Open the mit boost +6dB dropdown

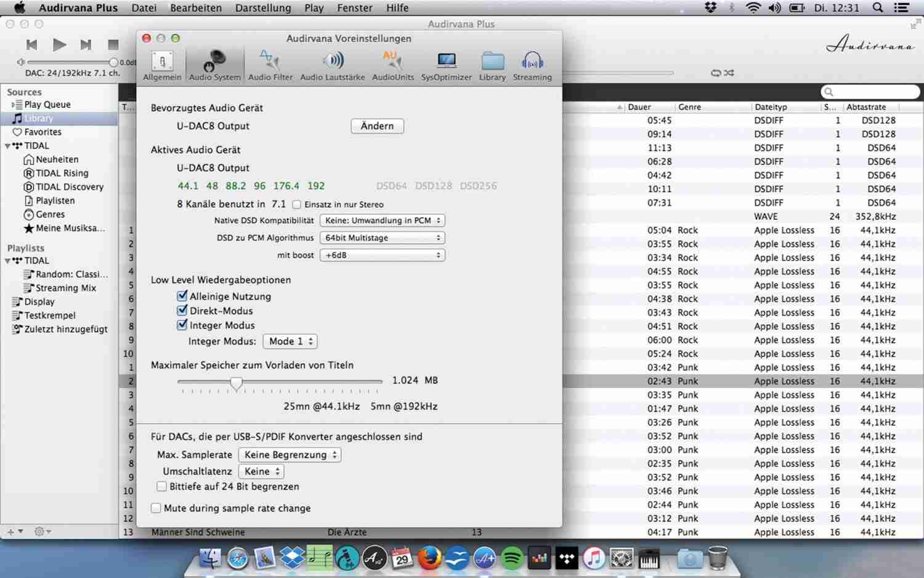tap(382, 254)
